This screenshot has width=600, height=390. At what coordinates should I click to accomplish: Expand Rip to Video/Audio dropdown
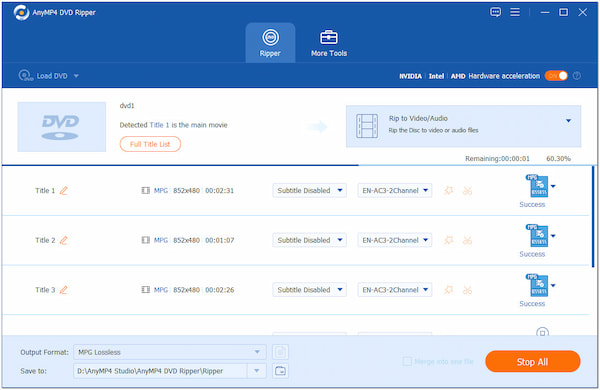click(x=568, y=121)
